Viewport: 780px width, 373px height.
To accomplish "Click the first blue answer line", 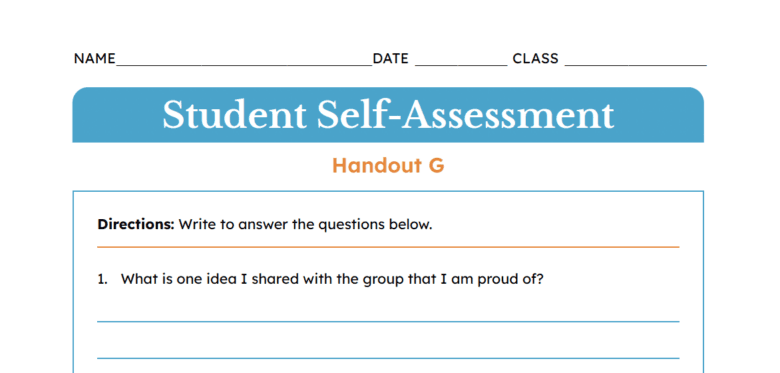I will (388, 322).
